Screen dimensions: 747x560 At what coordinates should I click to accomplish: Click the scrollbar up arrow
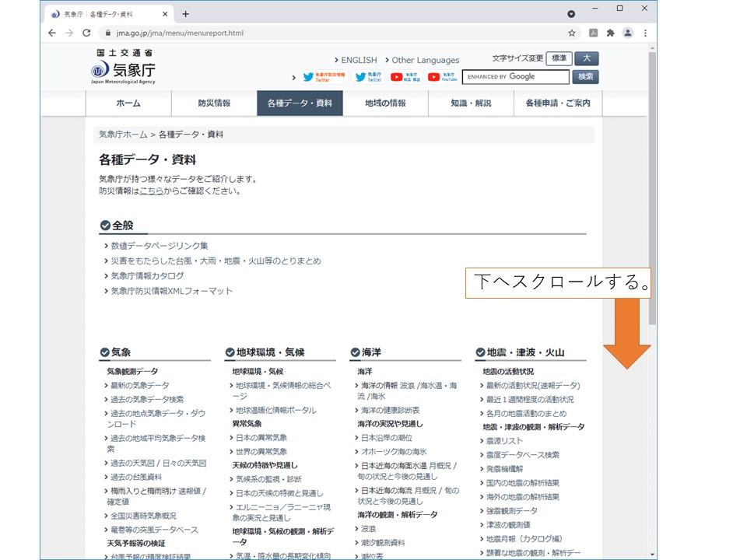pyautogui.click(x=652, y=48)
